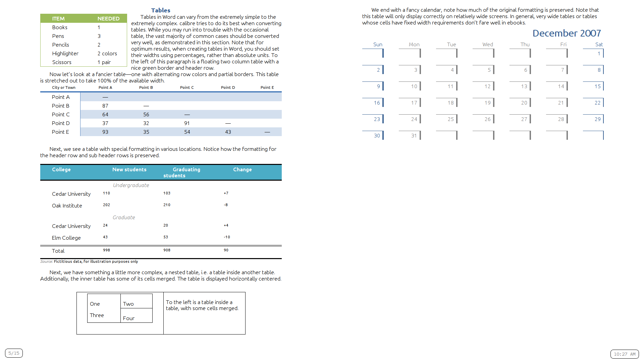Toggle the blue calendar Sunday column header
The image size is (644, 362).
378,44
